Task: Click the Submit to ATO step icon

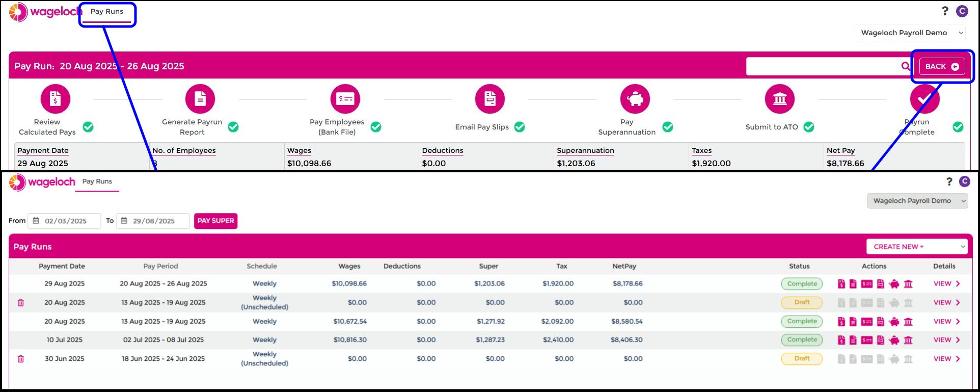Action: pos(780,99)
